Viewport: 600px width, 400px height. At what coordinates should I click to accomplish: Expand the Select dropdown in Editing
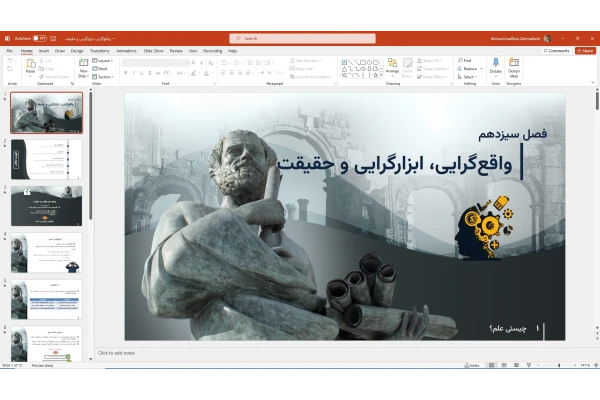click(467, 76)
